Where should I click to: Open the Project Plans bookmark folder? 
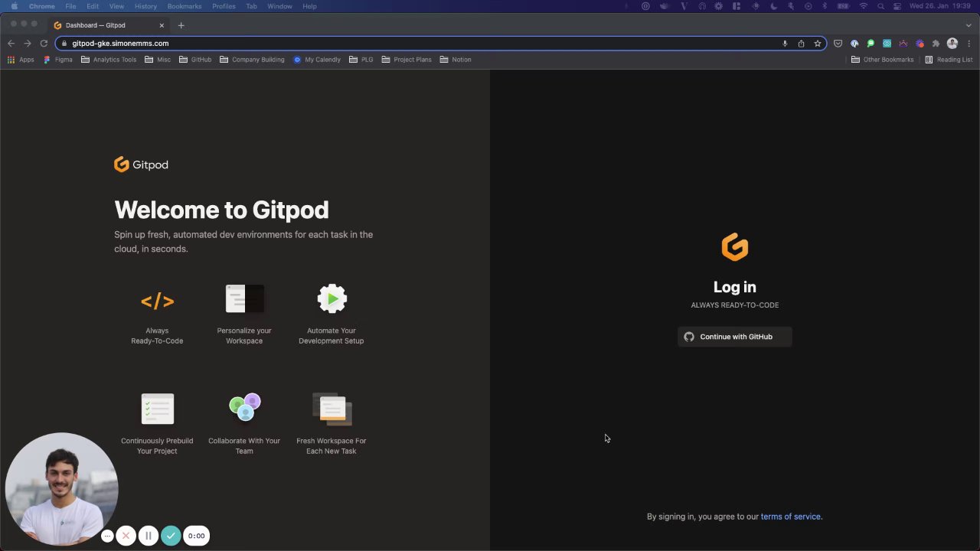pos(407,60)
